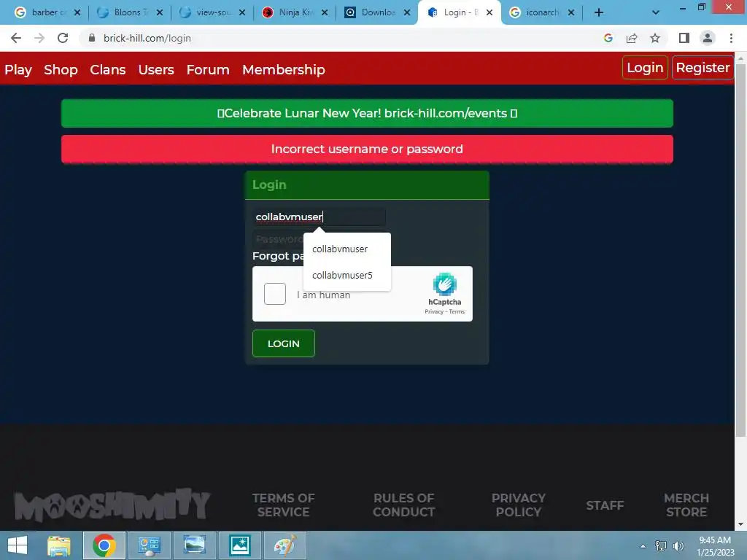This screenshot has width=747, height=560.
Task: Click the Forgot password link
Action: tap(278, 256)
